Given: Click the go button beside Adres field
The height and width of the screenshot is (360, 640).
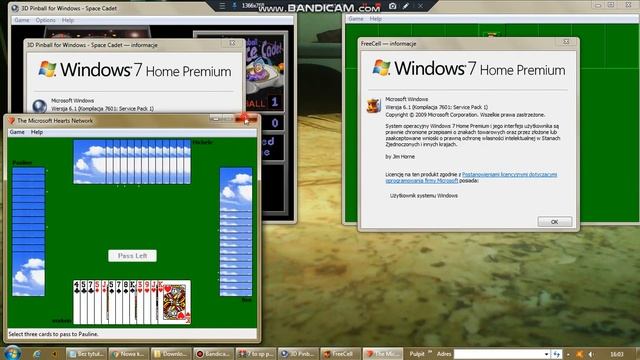Looking at the screenshot, I should pyautogui.click(x=556, y=354).
